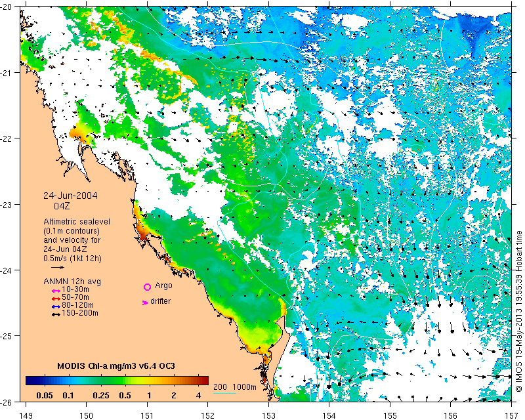525x420 pixels.
Task: Click longitude axis label 156
Action: click(x=451, y=415)
